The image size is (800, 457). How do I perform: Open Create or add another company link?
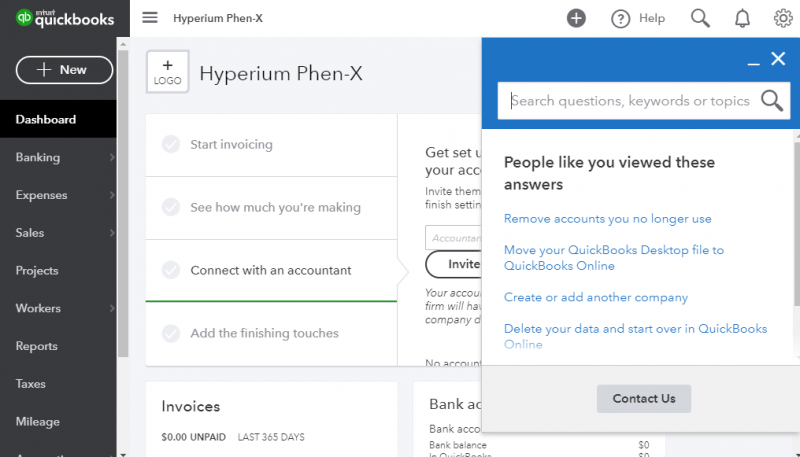[x=595, y=297]
